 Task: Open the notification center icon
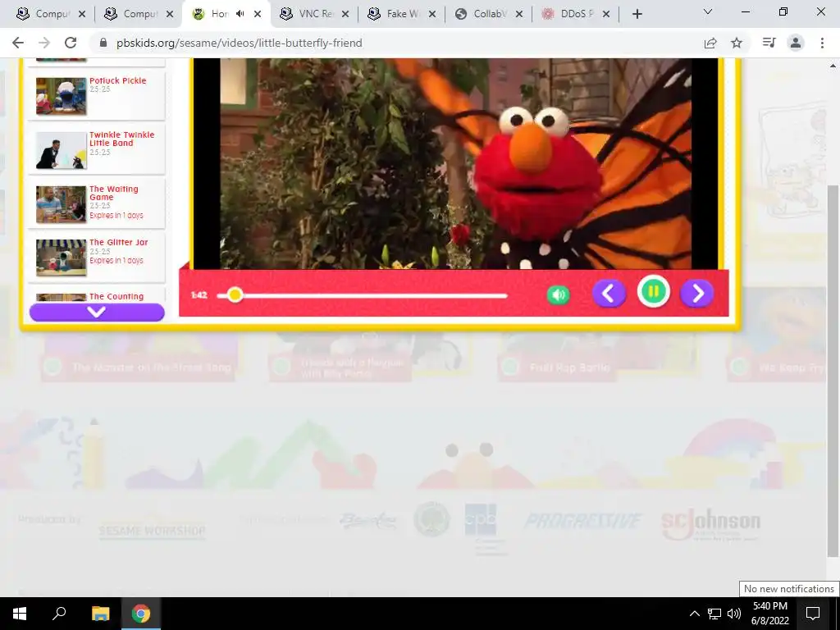coord(813,614)
